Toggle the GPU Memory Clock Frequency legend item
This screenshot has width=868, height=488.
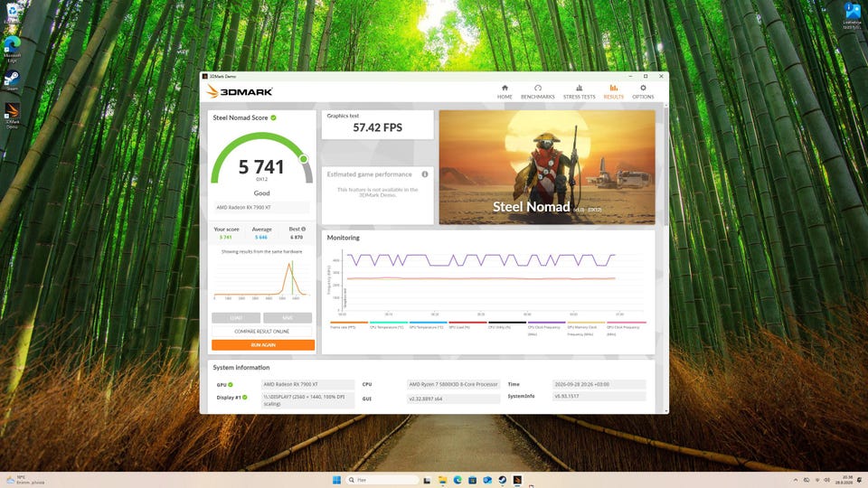(586, 328)
